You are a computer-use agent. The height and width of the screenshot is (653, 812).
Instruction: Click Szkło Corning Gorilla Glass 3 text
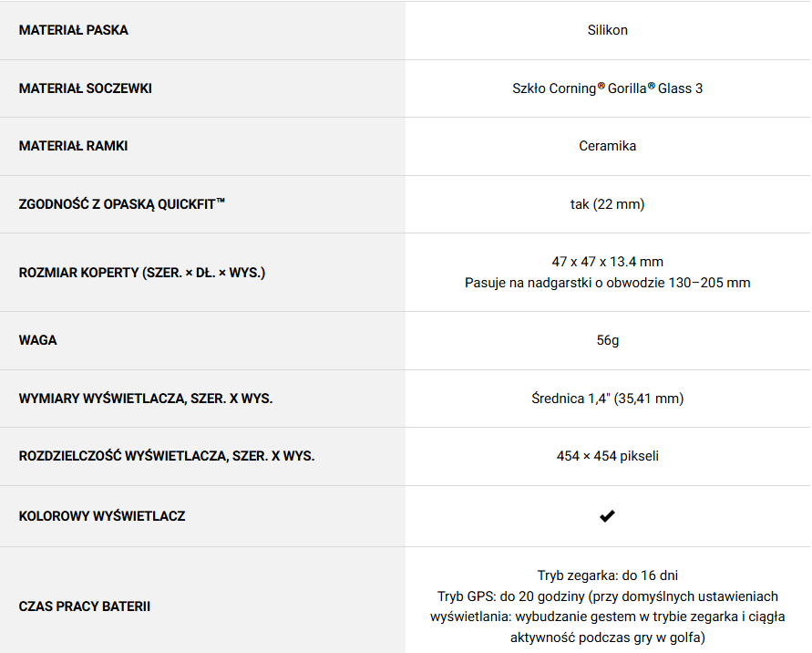pyautogui.click(x=608, y=88)
